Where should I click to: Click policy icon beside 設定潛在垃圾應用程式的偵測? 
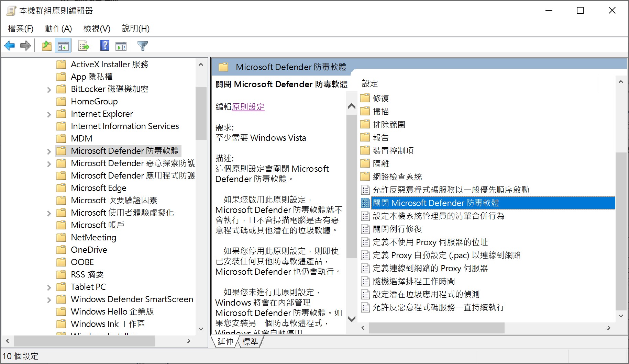(365, 294)
